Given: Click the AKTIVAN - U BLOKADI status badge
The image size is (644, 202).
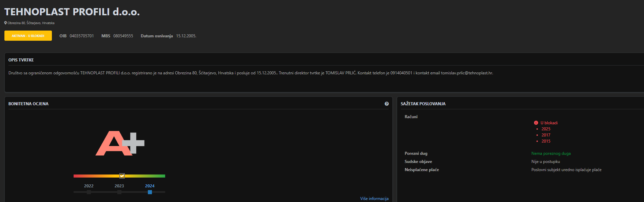Looking at the screenshot, I should pos(28,36).
